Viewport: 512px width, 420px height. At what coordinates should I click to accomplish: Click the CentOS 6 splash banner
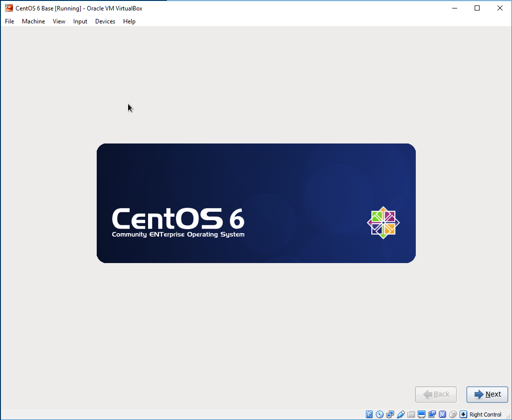tap(256, 203)
